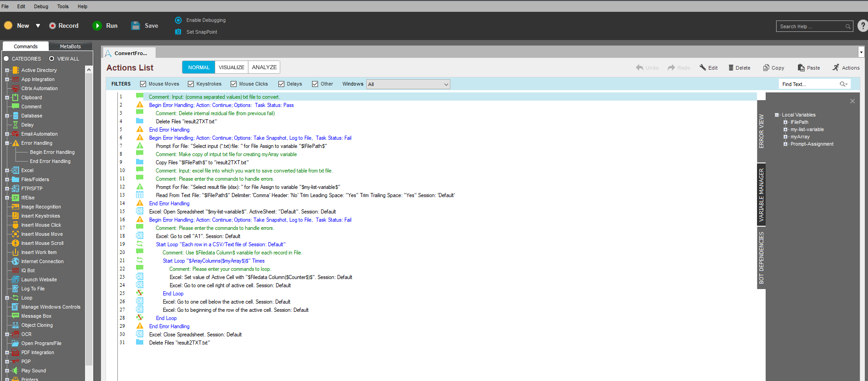Switch to VISUALIZE view
The image size is (868, 381).
pos(232,67)
